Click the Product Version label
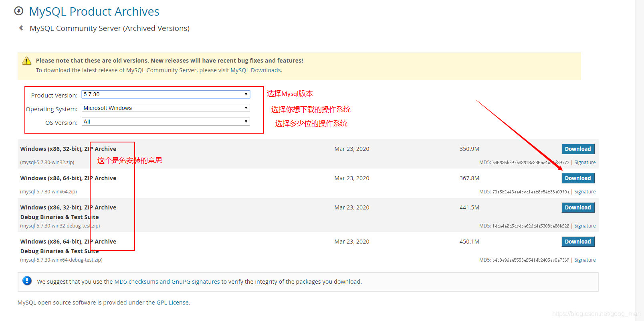This screenshot has width=644, height=321. pyautogui.click(x=54, y=95)
